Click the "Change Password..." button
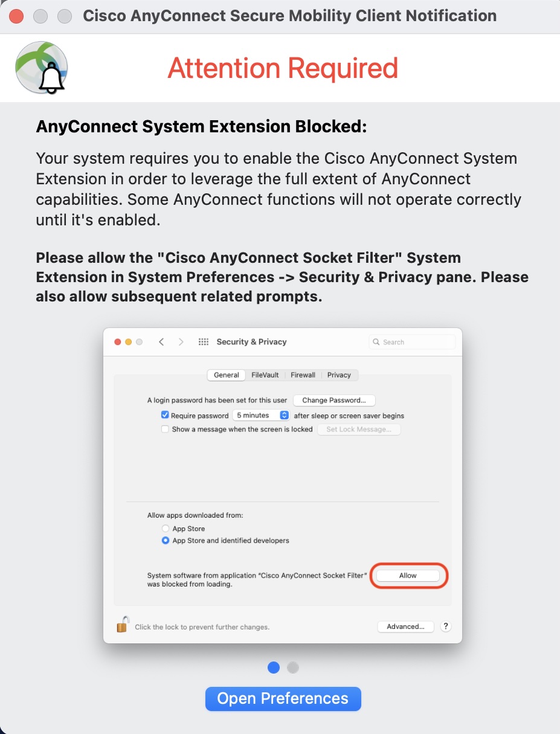The width and height of the screenshot is (560, 734). pos(334,400)
